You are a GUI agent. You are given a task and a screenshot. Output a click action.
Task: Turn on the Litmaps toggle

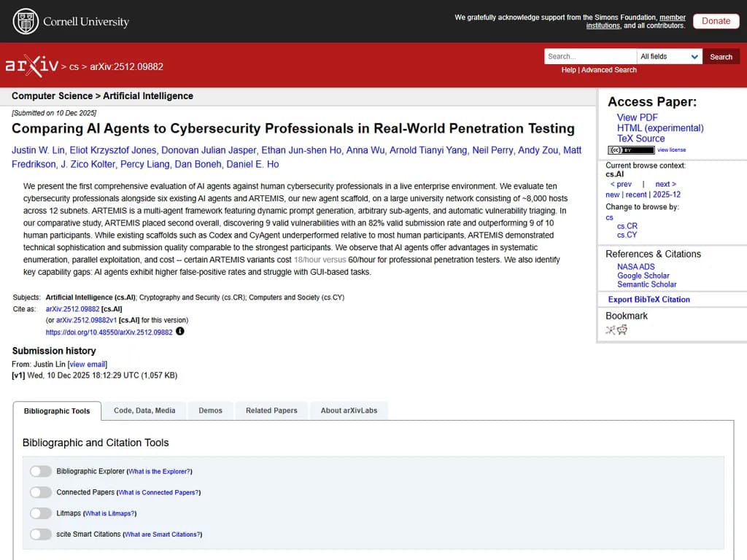pos(41,513)
